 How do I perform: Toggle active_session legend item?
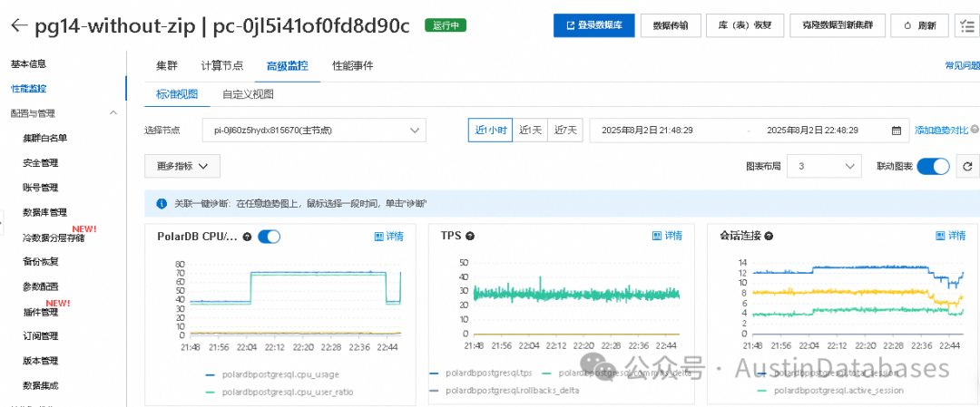(830, 391)
